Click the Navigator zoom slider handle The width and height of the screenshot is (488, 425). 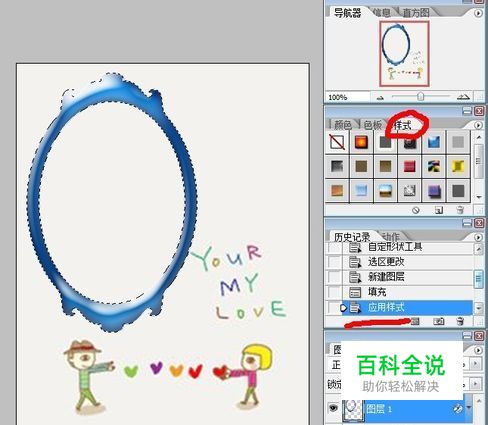[x=420, y=96]
